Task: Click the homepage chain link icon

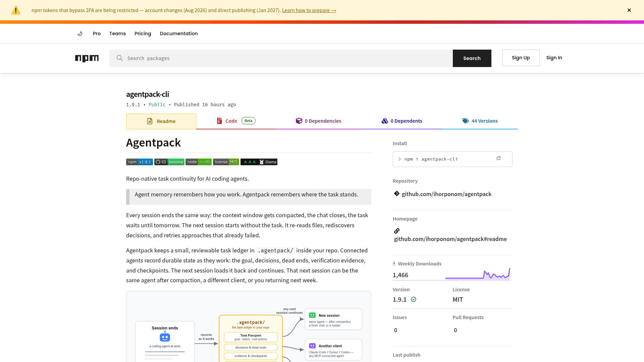Action: 397,231
